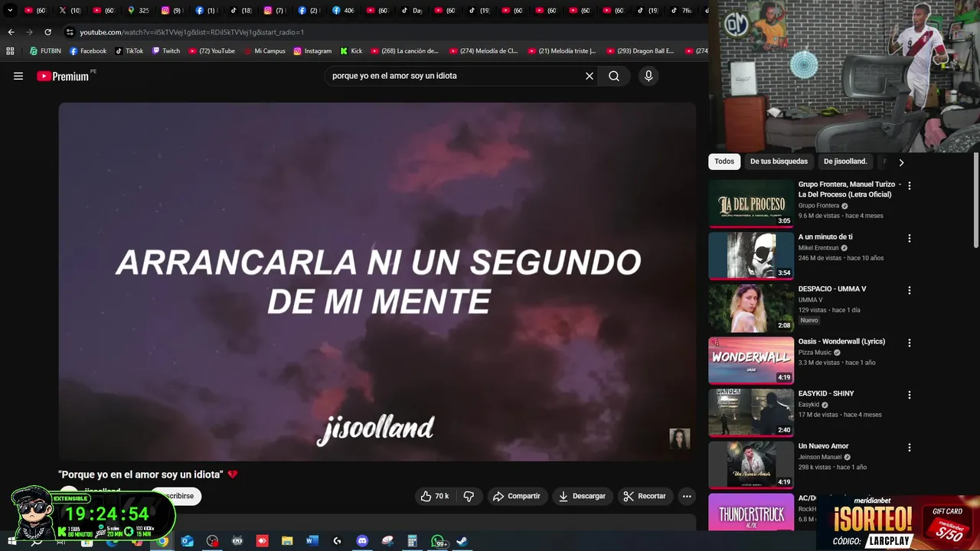Switch to the Google Maps 325 tab

[138, 10]
